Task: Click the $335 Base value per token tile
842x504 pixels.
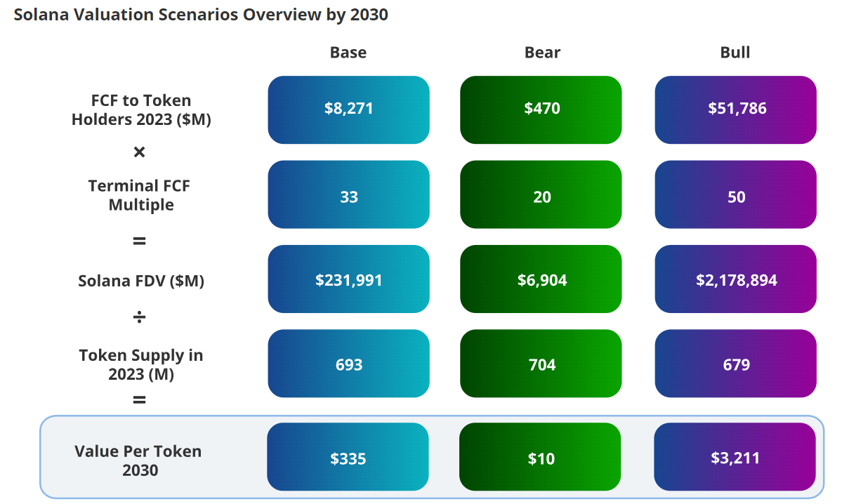Action: coord(348,457)
